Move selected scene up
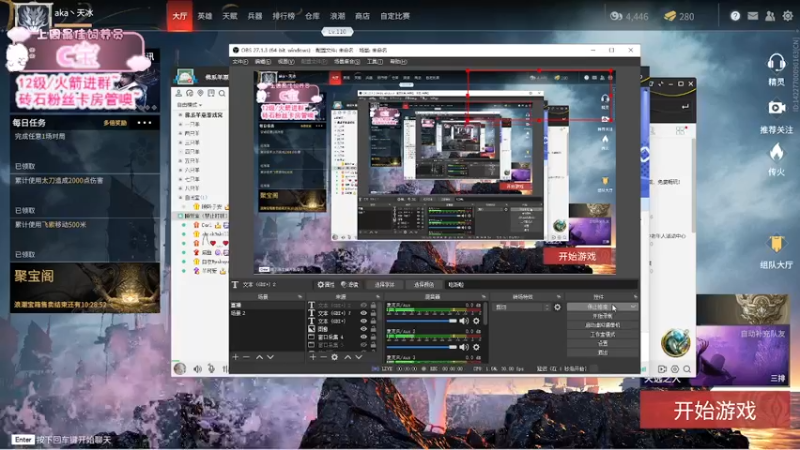 pos(259,357)
